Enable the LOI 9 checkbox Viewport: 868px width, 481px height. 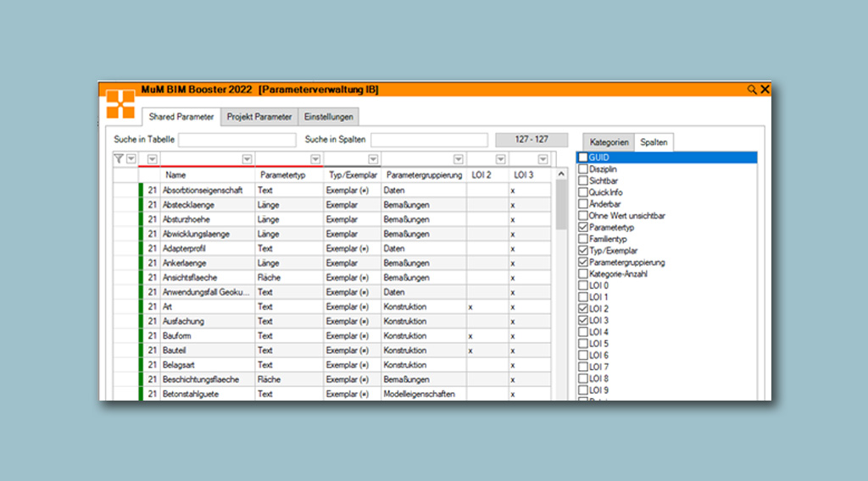(x=583, y=390)
